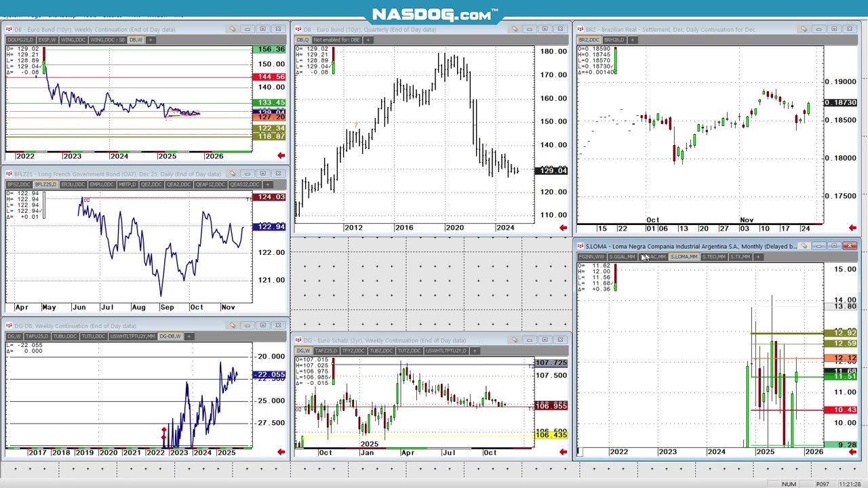Click link icon in S.LOMA window title bar

[804, 246]
